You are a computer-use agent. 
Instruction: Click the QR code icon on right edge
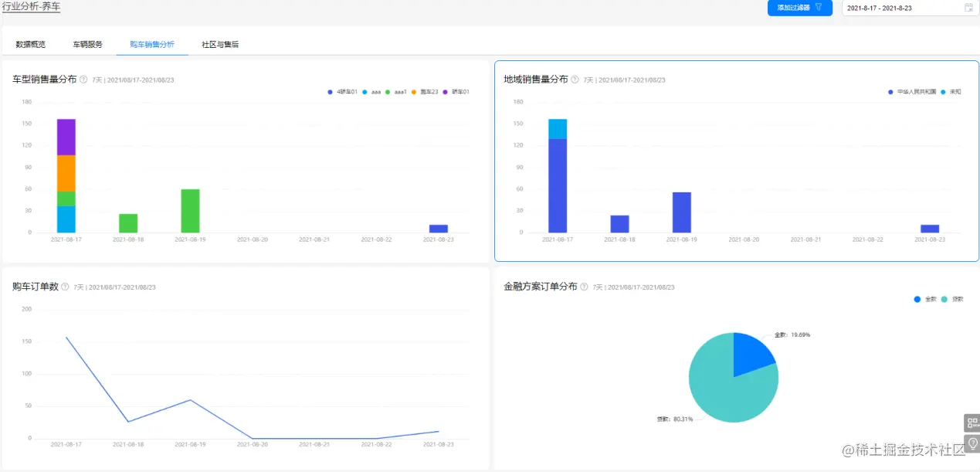(x=972, y=423)
